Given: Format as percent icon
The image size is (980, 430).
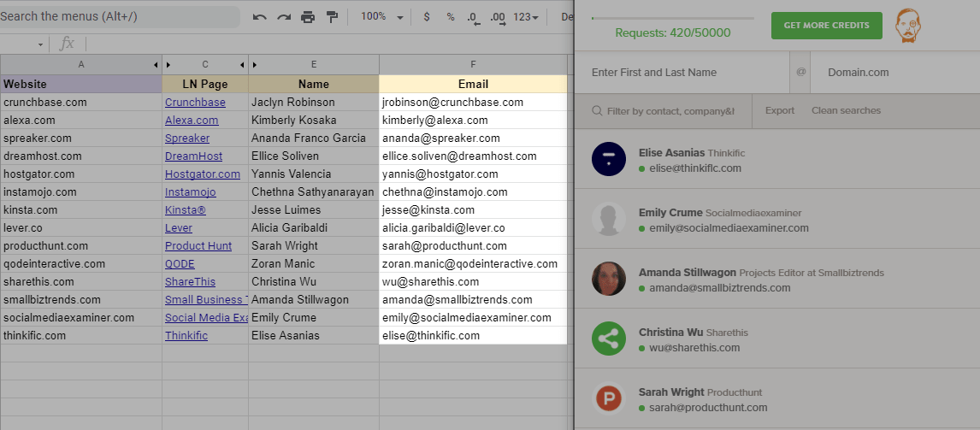Looking at the screenshot, I should [451, 17].
